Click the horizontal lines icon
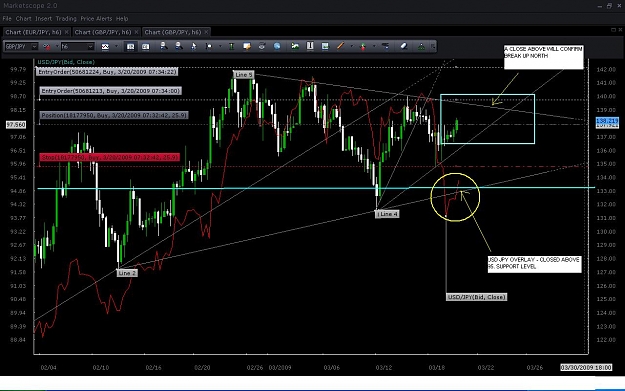625x391 pixels. 385,47
